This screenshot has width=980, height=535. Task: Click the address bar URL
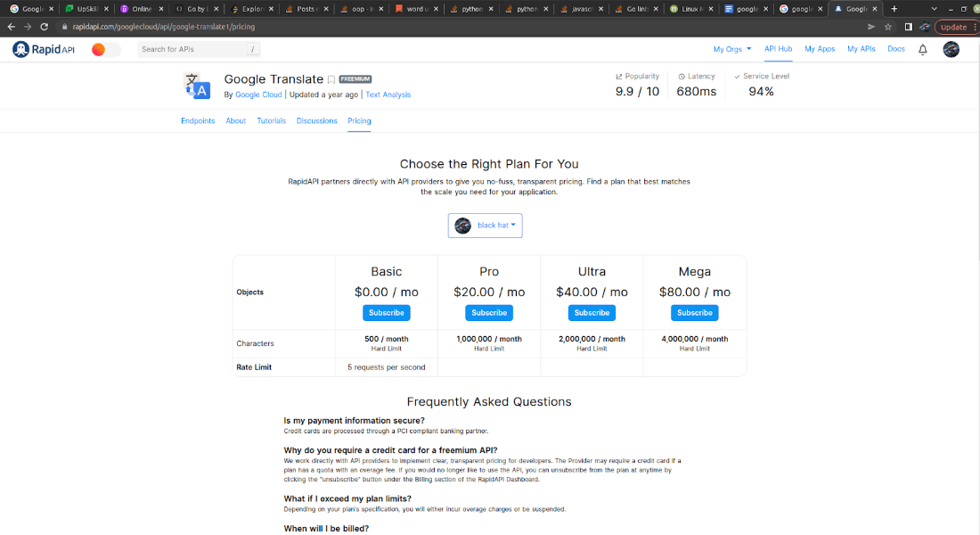(164, 27)
